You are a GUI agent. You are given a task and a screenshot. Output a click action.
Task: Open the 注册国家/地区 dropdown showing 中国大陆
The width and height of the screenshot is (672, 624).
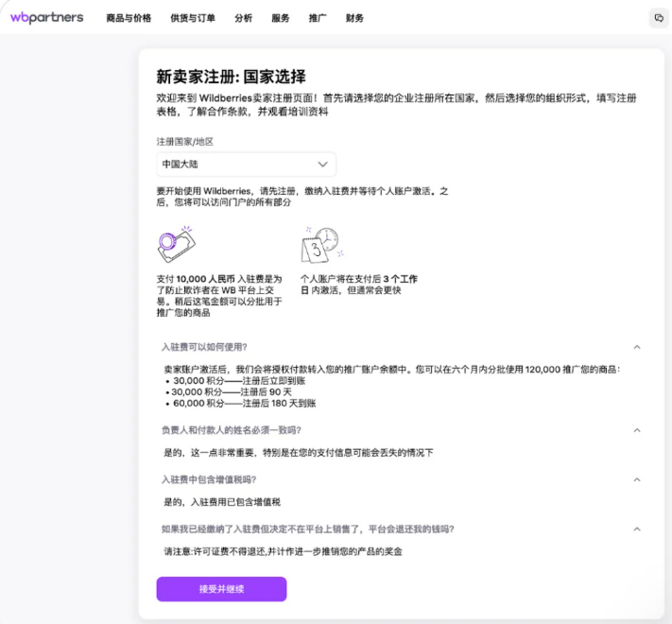[246, 165]
